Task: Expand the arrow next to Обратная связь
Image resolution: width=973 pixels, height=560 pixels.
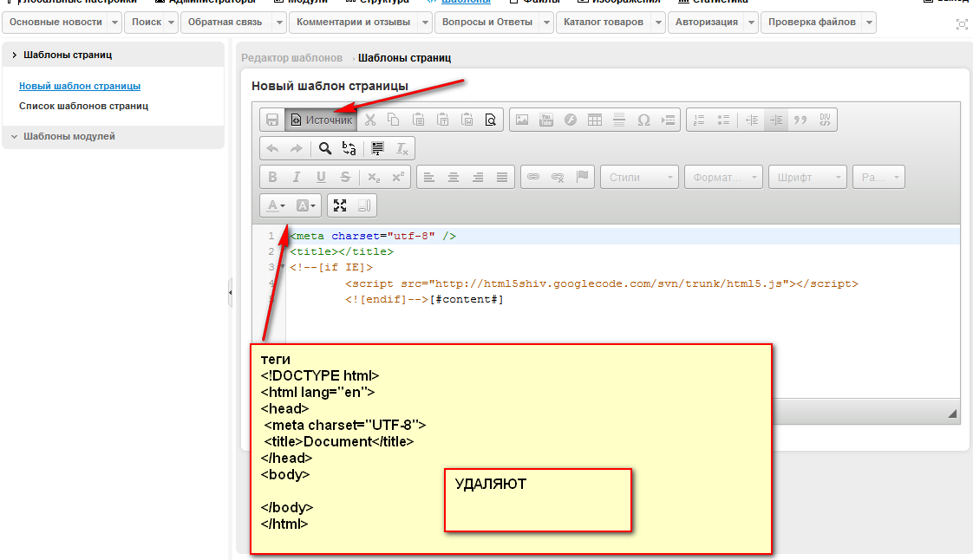Action: coord(279,23)
